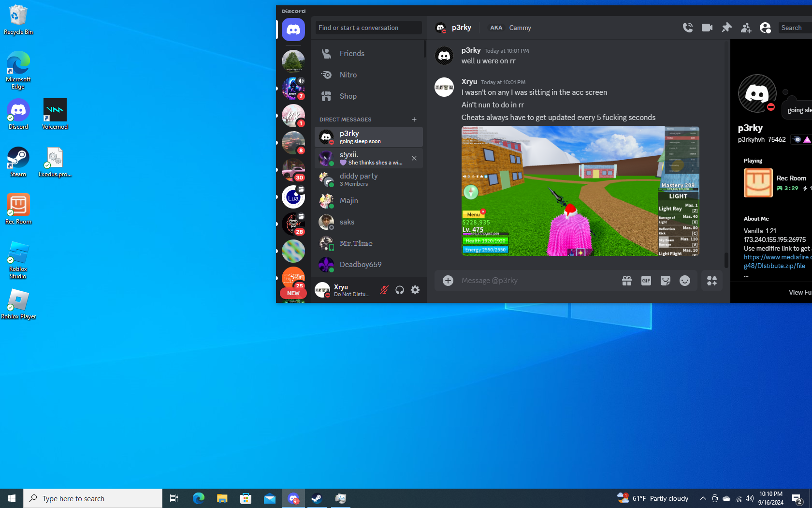Click the NEW unread indicator
Image resolution: width=812 pixels, height=508 pixels.
pyautogui.click(x=293, y=293)
